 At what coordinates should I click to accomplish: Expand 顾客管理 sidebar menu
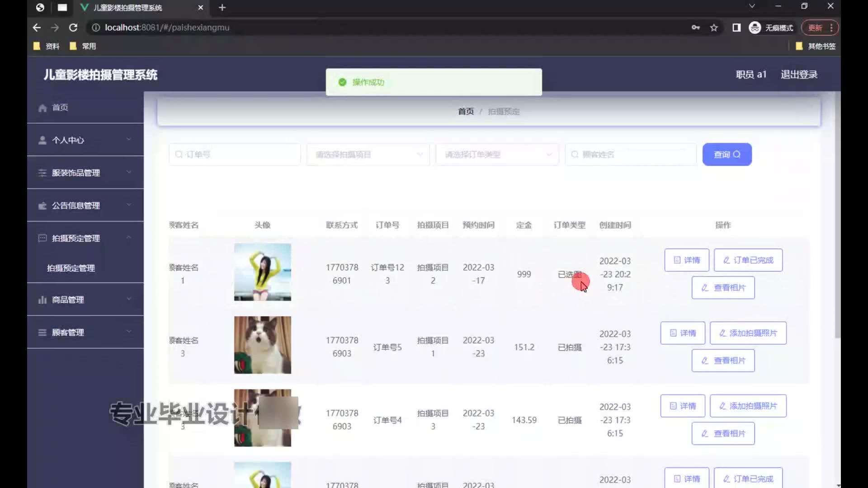point(85,333)
